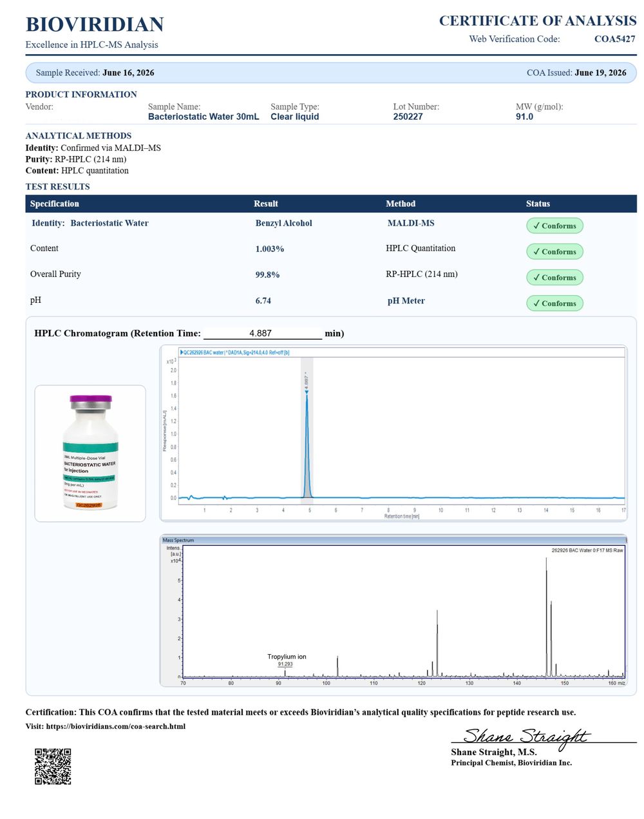Click the Principal Chemist, Bioviridian Inc. line
The width and height of the screenshot is (644, 819).
tap(511, 763)
